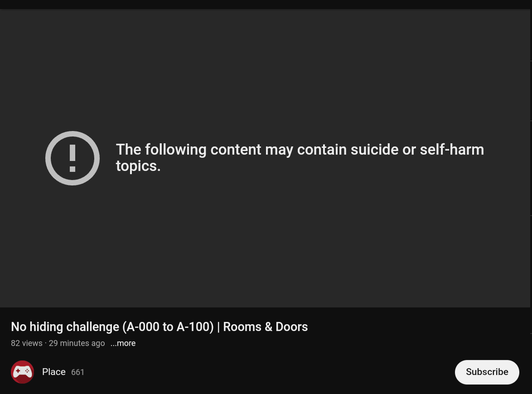Subscribe to the Place channel
The width and height of the screenshot is (532, 394).
click(487, 372)
